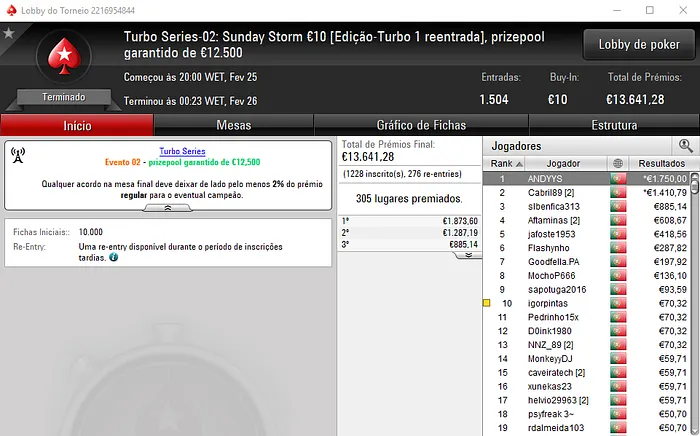The width and height of the screenshot is (700, 436).
Task: Click the PokerStars spade logo
Action: 64,56
